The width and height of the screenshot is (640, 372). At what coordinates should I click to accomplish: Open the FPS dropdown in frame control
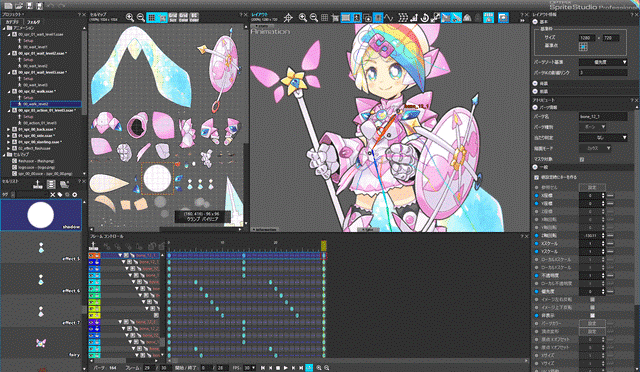click(250, 368)
